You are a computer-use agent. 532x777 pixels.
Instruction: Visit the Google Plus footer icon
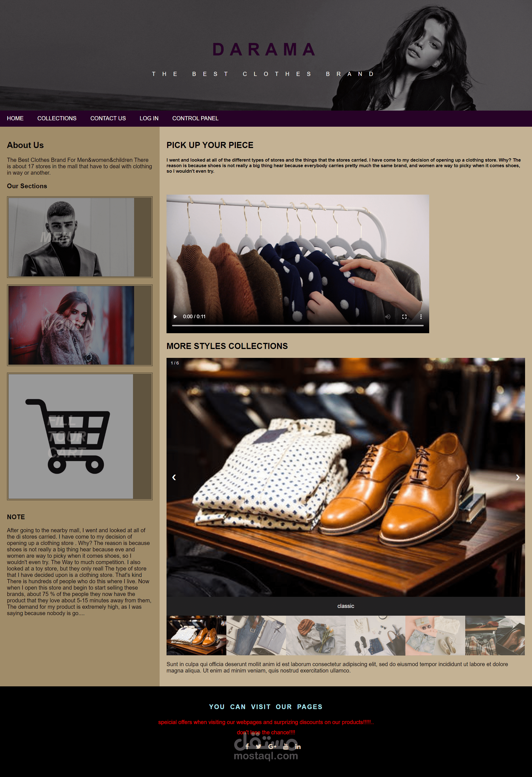point(272,746)
